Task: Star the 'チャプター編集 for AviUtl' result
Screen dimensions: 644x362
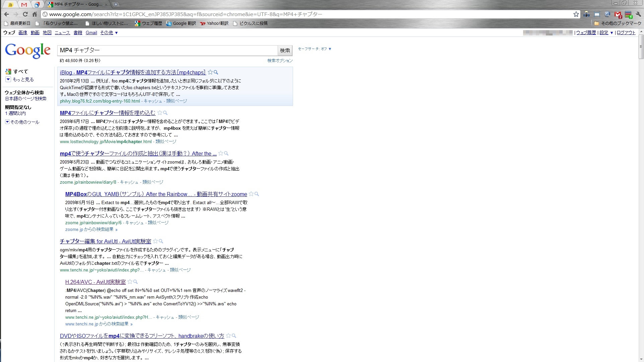Action: pos(155,241)
